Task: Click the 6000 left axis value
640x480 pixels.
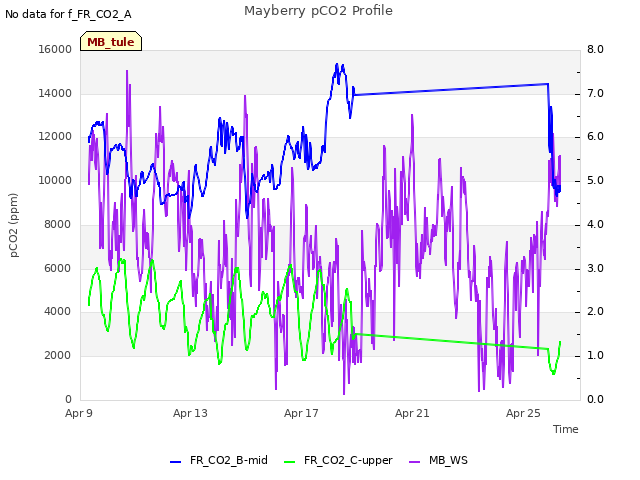Action: tap(58, 268)
